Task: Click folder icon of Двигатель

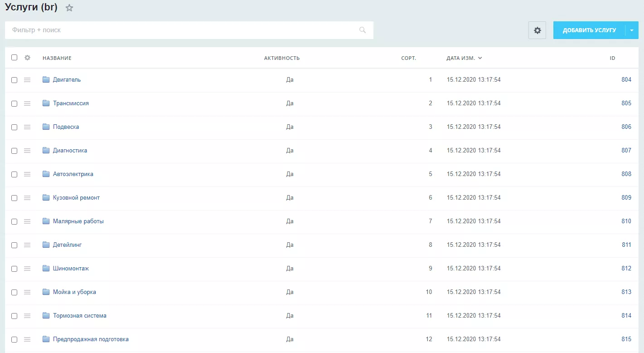Action: click(46, 79)
